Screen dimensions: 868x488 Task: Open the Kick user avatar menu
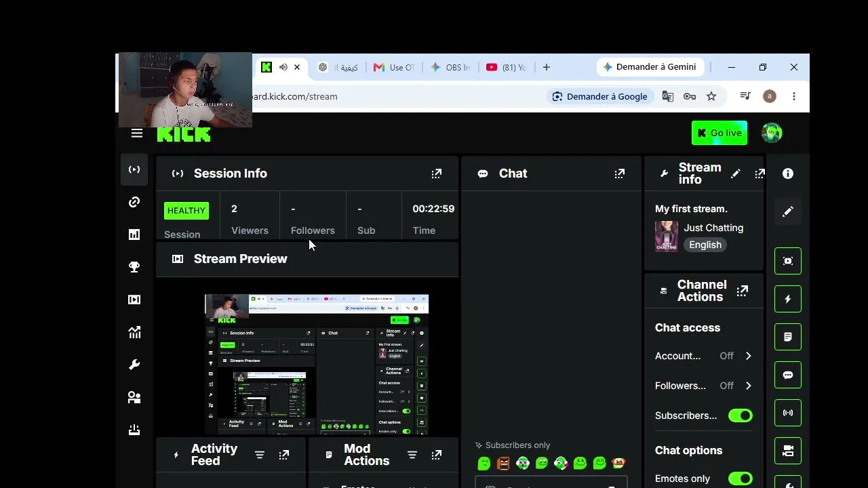pyautogui.click(x=772, y=133)
